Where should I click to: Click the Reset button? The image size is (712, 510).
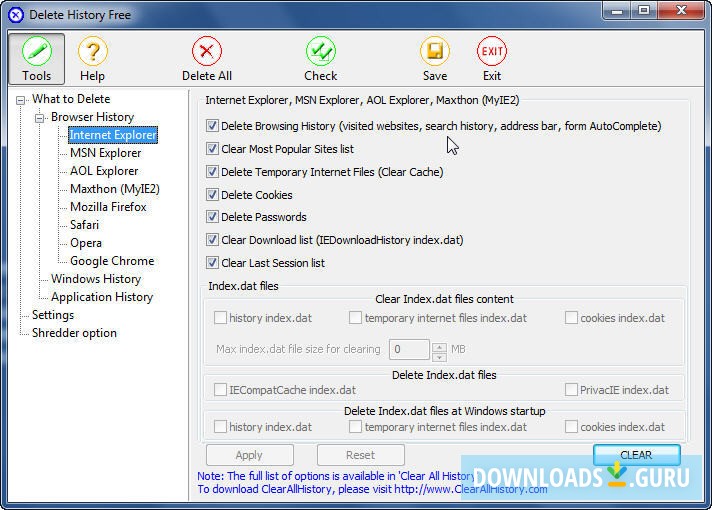(x=361, y=455)
